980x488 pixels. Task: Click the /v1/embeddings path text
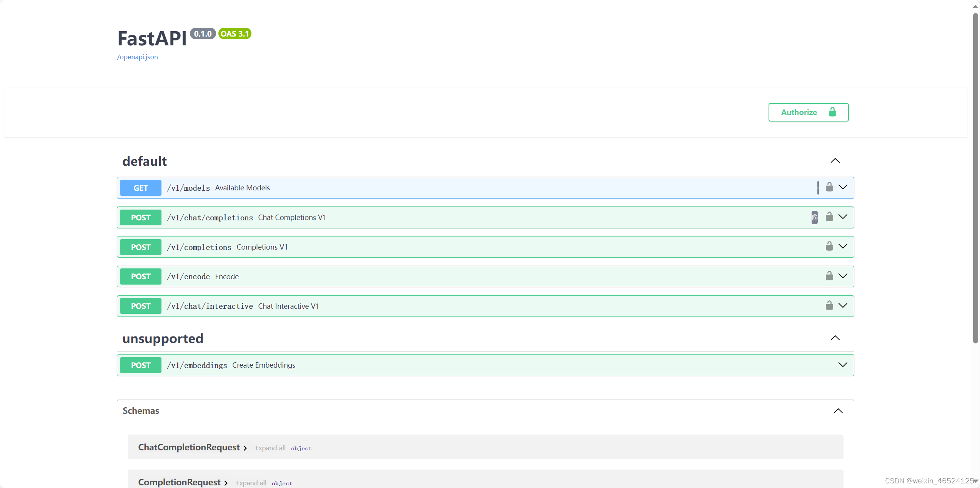click(x=197, y=365)
